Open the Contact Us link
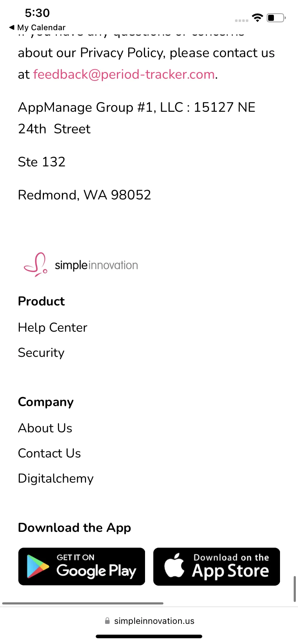This screenshot has width=298, height=644. point(49,453)
